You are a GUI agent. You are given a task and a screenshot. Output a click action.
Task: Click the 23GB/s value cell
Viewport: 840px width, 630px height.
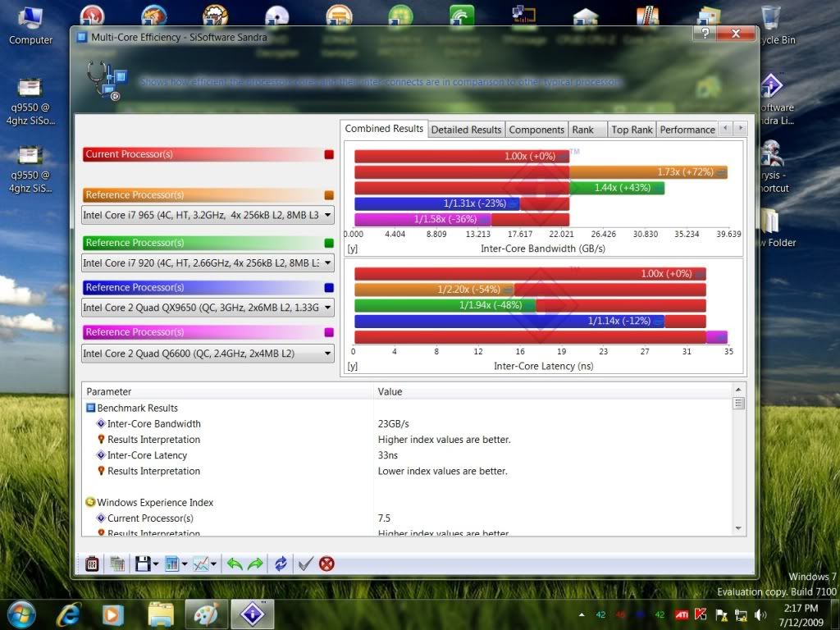(x=393, y=424)
